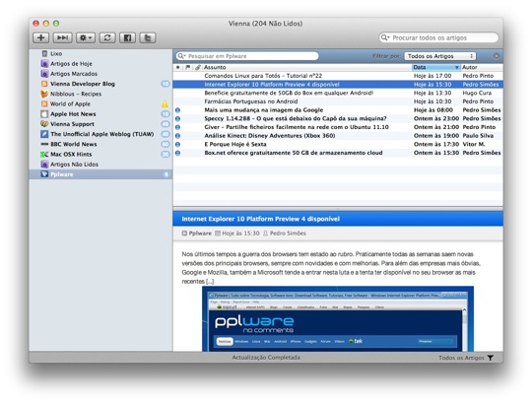
Task: Click Pplware feed link in article metadata
Action: click(x=200, y=234)
